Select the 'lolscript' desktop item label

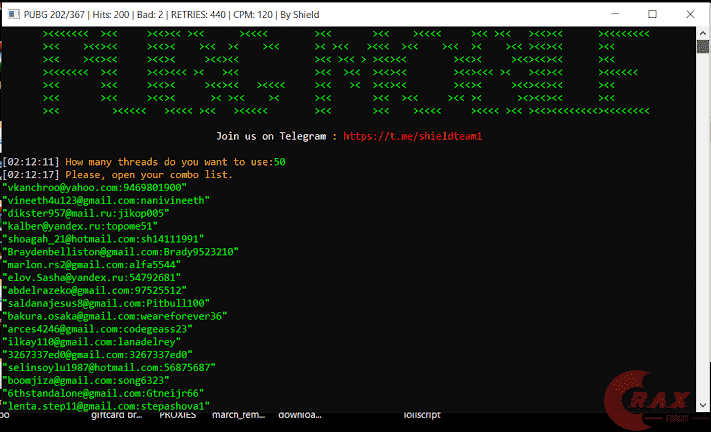pyautogui.click(x=422, y=415)
